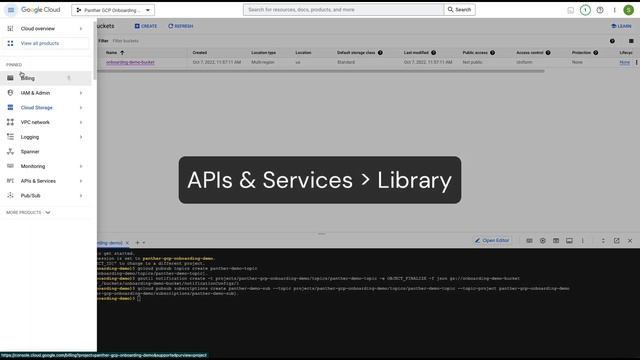The height and width of the screenshot is (360, 640).
Task: Click the Monitoring icon in the sidebar
Action: click(10, 166)
